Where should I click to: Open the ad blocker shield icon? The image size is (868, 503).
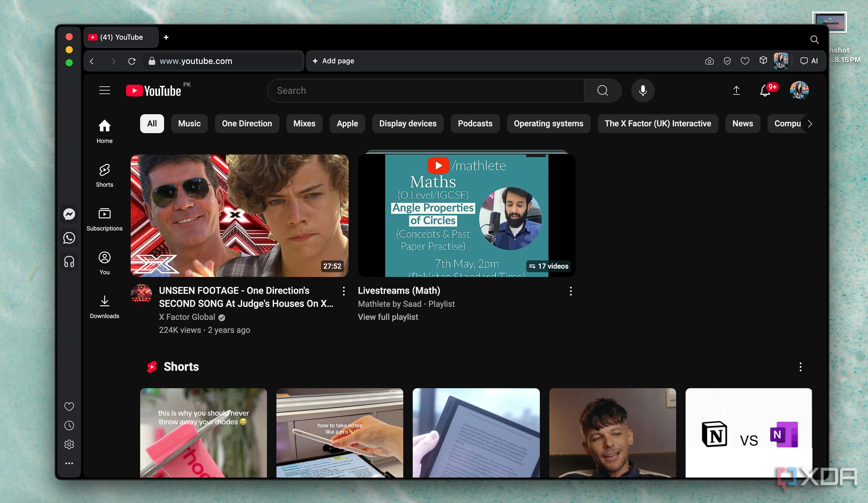coord(727,61)
